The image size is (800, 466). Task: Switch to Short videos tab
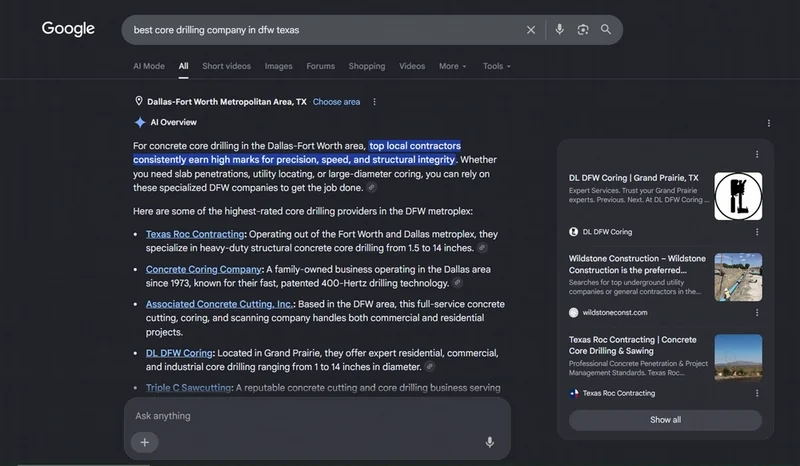pos(227,66)
